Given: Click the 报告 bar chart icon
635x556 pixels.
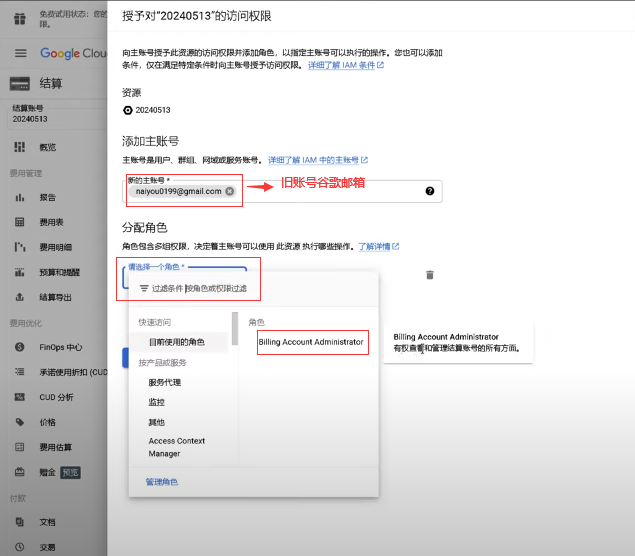Looking at the screenshot, I should 19,198.
